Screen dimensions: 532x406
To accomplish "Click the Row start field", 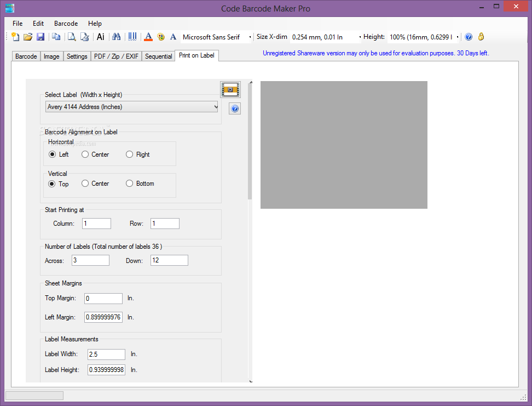I will pyautogui.click(x=165, y=224).
